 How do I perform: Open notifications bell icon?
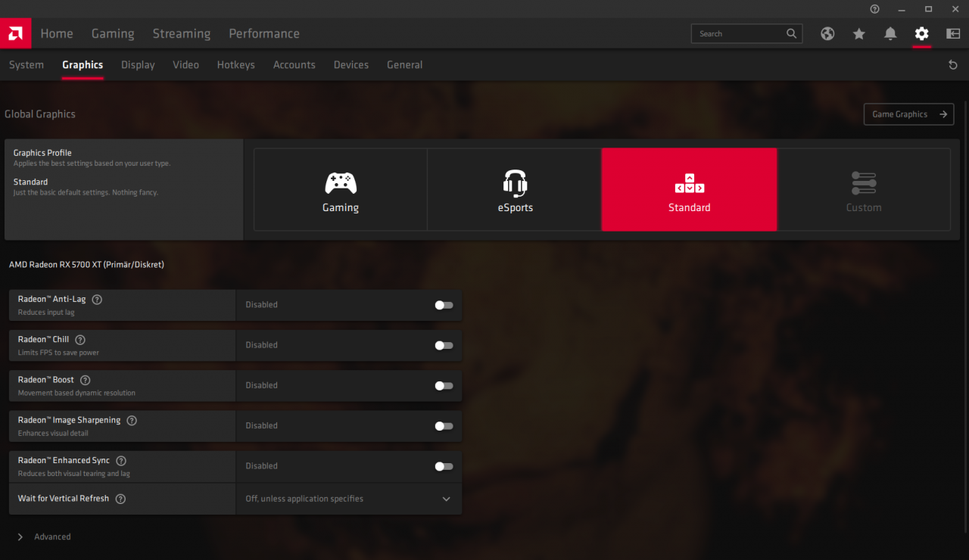[x=890, y=33]
